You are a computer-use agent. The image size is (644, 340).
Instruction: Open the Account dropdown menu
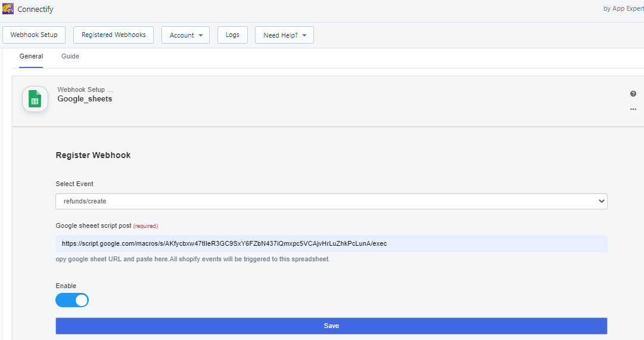coord(186,35)
